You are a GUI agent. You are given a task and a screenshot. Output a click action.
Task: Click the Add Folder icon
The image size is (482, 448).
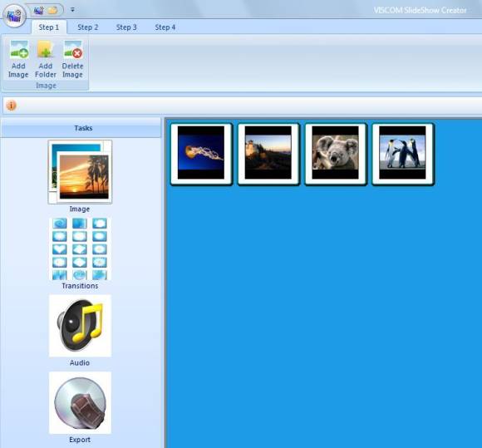pos(46,50)
